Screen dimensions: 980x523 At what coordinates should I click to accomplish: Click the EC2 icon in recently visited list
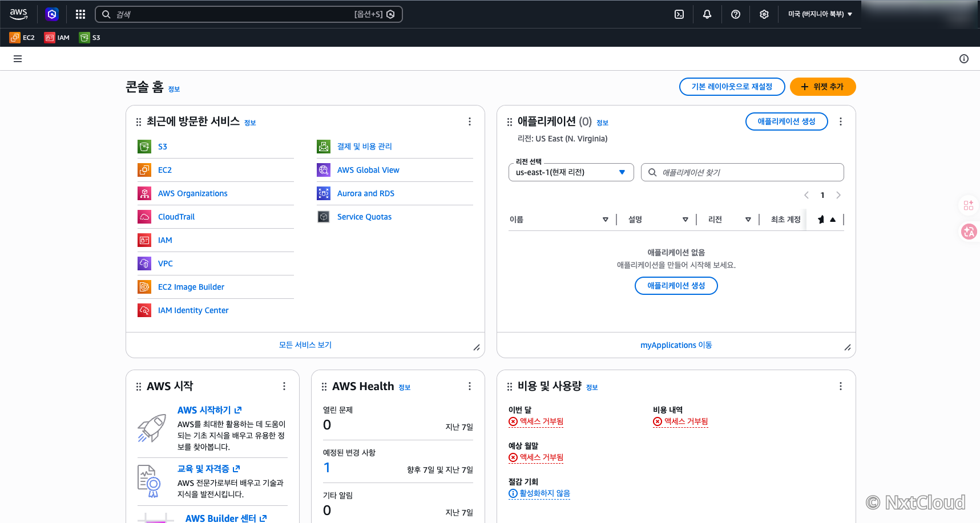pos(144,170)
